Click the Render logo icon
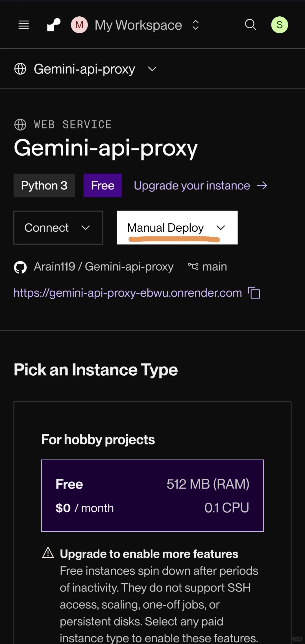305x644 pixels. coord(54,25)
